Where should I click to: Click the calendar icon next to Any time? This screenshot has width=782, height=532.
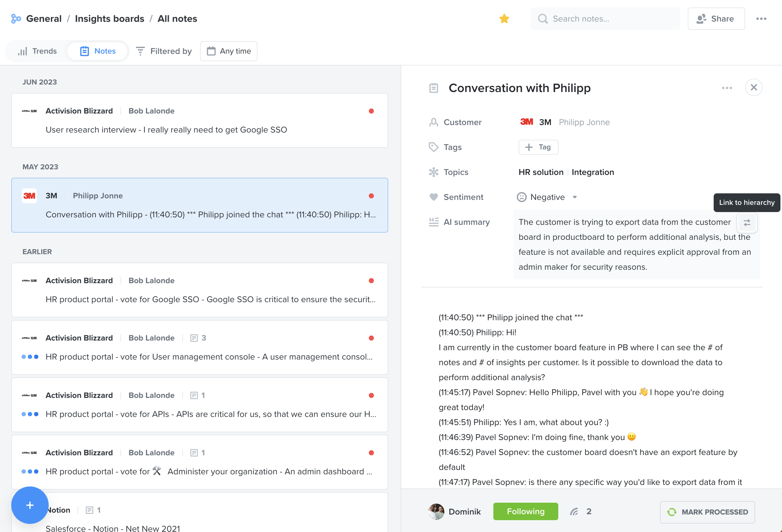(212, 51)
